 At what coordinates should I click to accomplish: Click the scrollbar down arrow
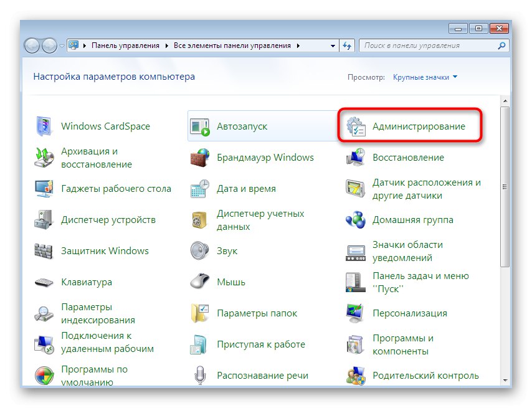click(x=505, y=381)
